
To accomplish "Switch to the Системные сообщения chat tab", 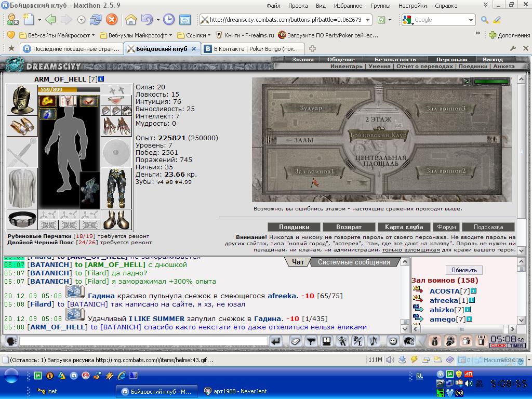I will pyautogui.click(x=353, y=262).
